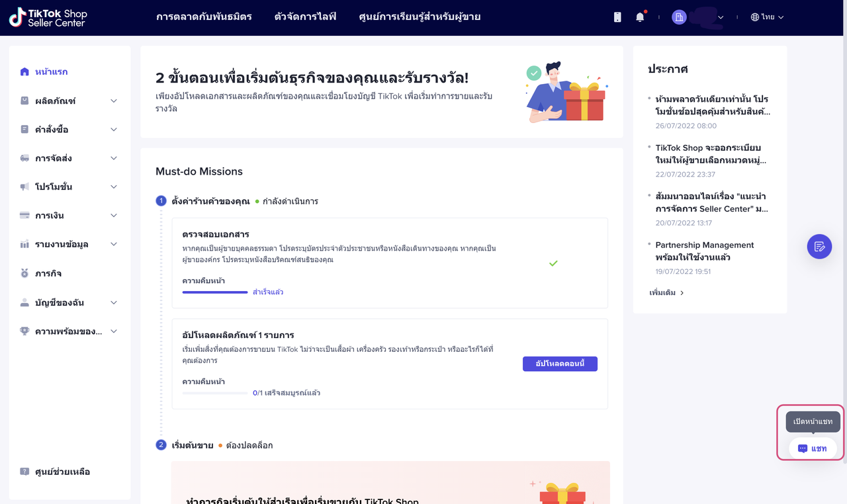Click the purple shop account avatar
Viewport: 847px width, 504px height.
(x=679, y=17)
